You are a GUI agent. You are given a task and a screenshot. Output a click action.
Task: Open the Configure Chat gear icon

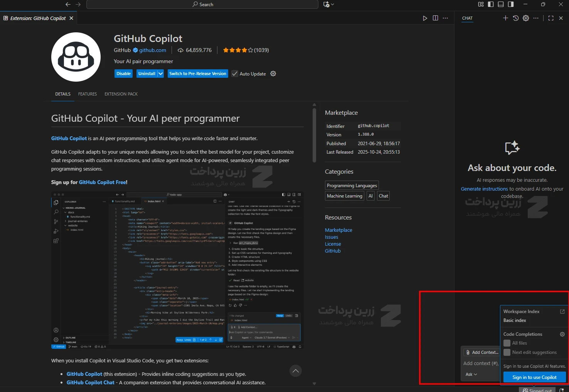pos(525,18)
